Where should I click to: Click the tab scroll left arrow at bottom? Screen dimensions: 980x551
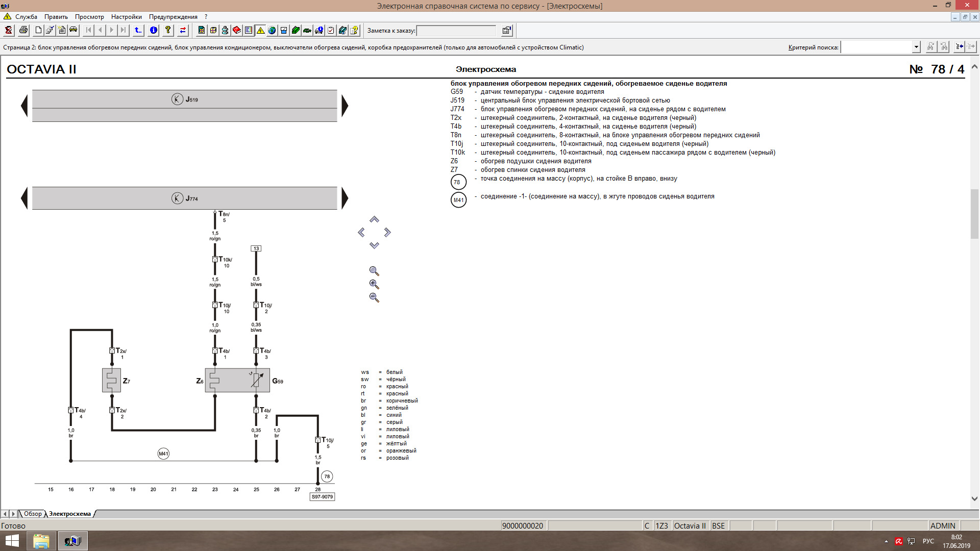[5, 514]
